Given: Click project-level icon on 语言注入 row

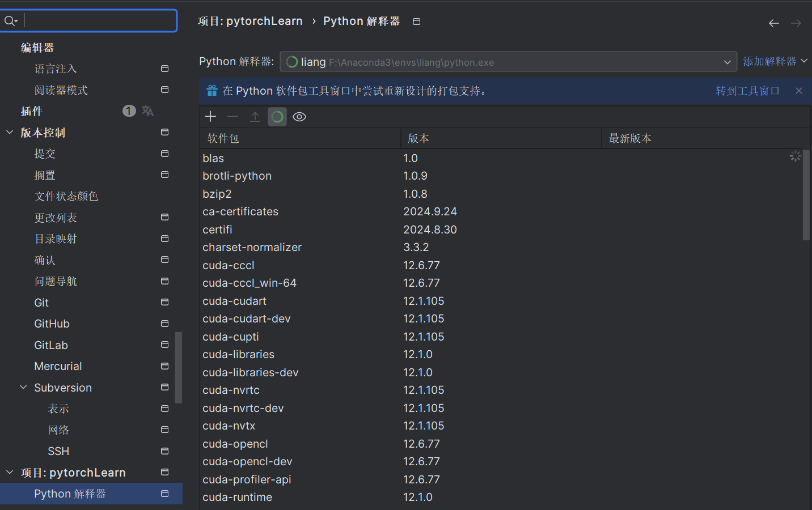Looking at the screenshot, I should 164,69.
